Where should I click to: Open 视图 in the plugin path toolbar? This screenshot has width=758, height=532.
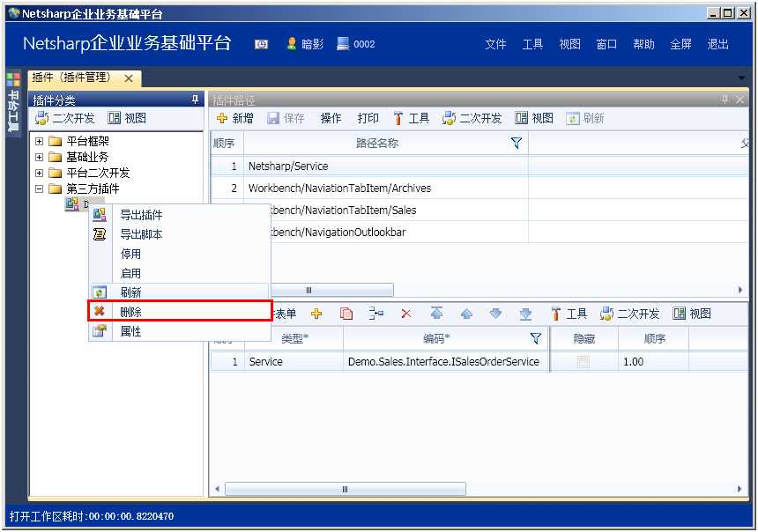[x=534, y=118]
